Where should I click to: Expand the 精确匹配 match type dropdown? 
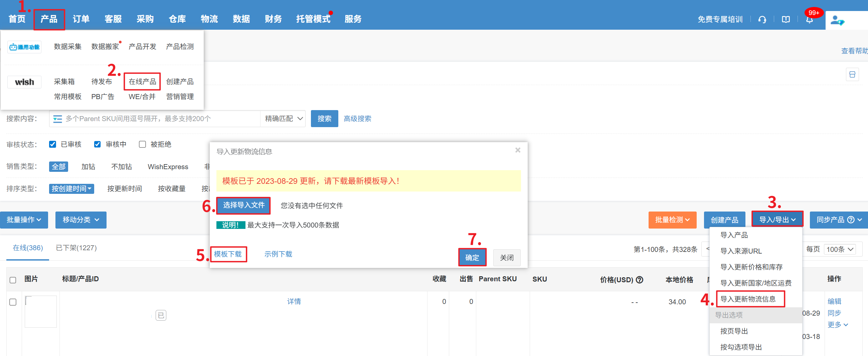pyautogui.click(x=284, y=119)
